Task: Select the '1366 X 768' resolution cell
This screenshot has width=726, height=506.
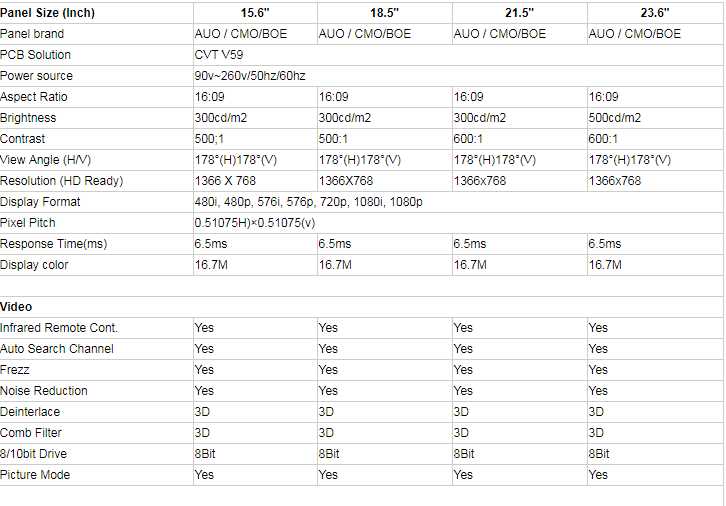Action: (x=225, y=181)
